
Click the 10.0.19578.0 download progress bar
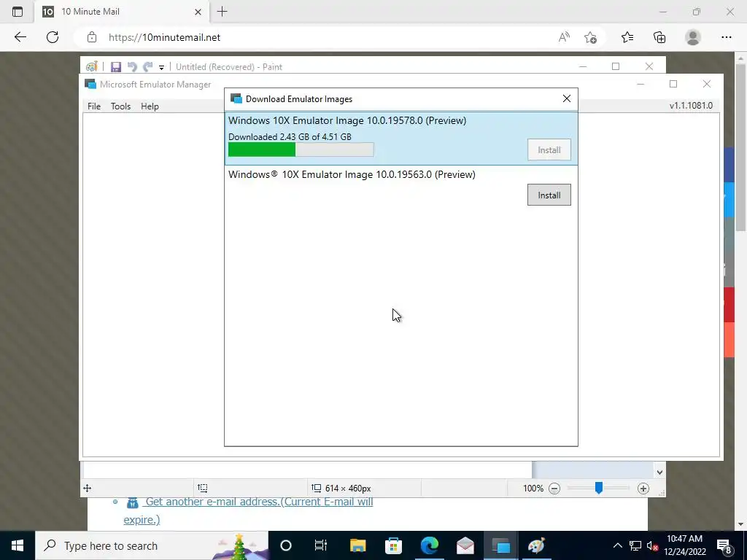[x=301, y=149]
